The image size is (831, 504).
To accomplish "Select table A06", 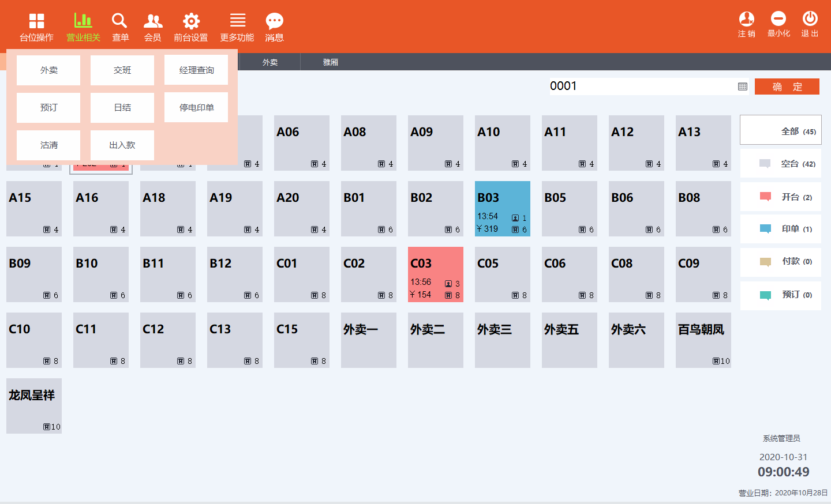I will coord(302,143).
